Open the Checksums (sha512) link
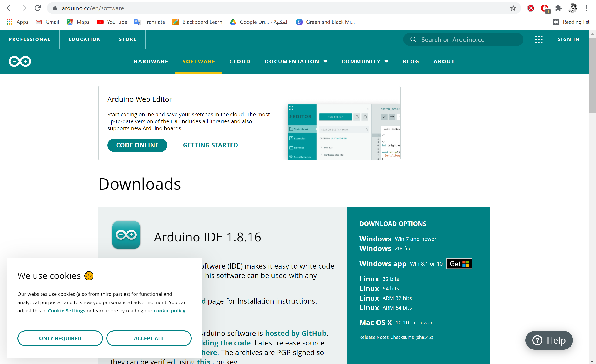596x364 pixels. click(x=412, y=337)
